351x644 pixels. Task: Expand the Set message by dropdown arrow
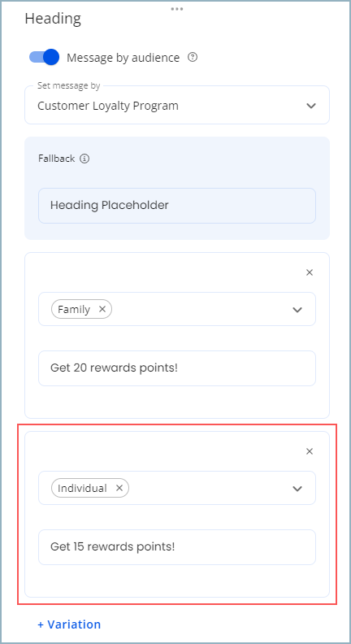311,106
